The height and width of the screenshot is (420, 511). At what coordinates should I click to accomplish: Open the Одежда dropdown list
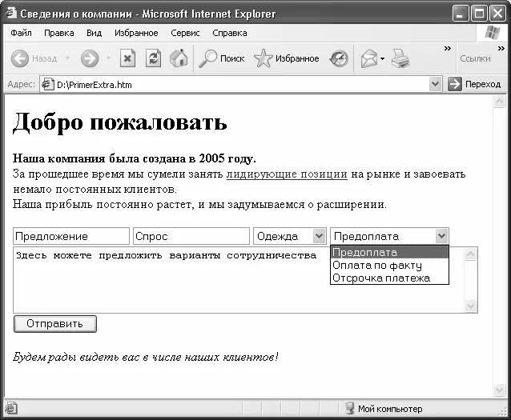coord(319,236)
